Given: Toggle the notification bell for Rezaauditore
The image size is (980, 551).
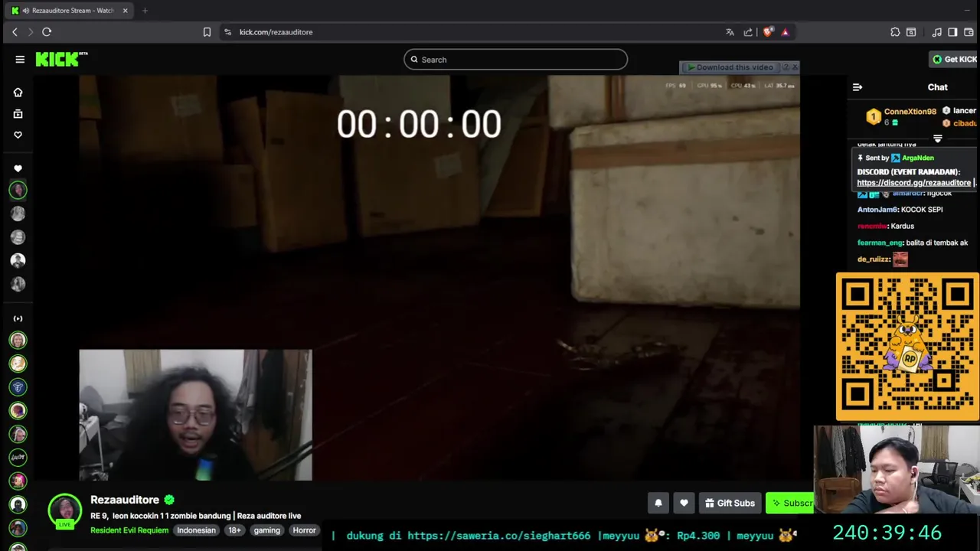Looking at the screenshot, I should pyautogui.click(x=658, y=503).
